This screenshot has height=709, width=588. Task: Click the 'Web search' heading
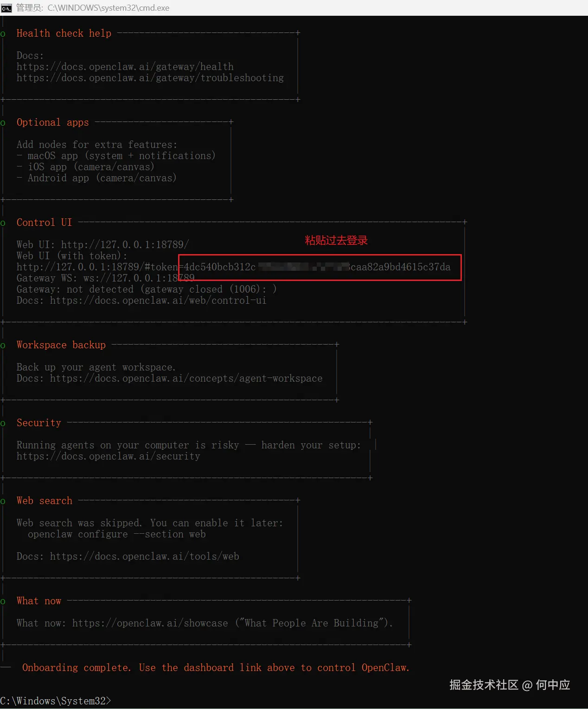click(x=45, y=501)
